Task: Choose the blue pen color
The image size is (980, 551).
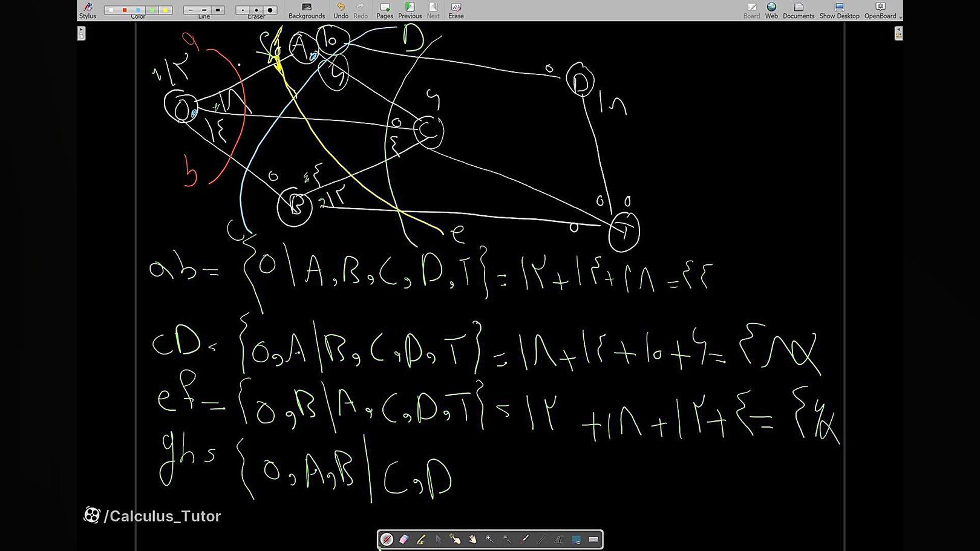Action: pos(139,10)
